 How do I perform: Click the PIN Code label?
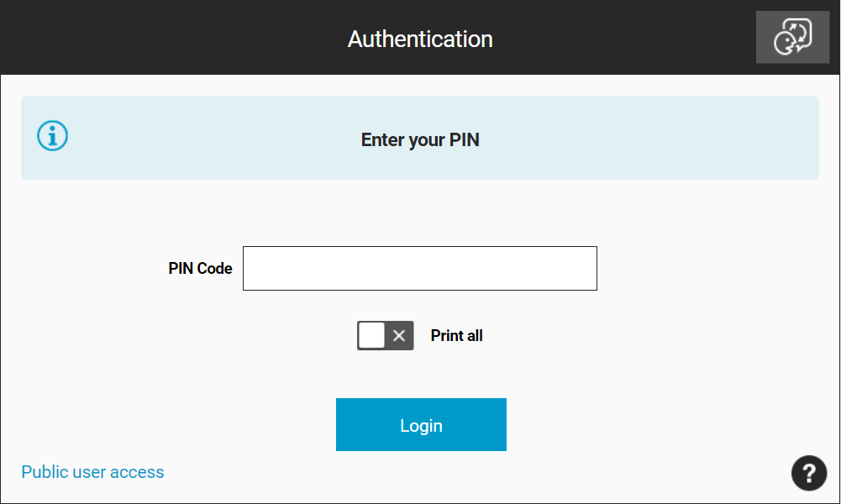click(x=200, y=268)
